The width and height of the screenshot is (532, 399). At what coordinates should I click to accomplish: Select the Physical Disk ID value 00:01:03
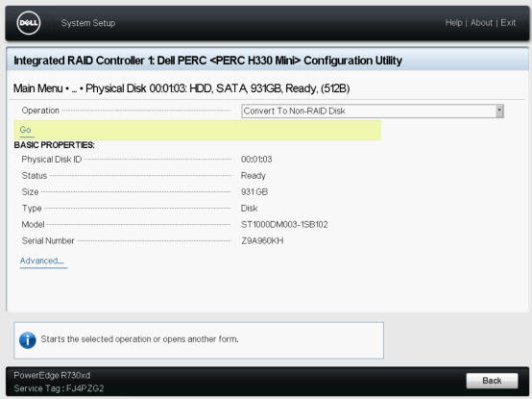(x=256, y=160)
